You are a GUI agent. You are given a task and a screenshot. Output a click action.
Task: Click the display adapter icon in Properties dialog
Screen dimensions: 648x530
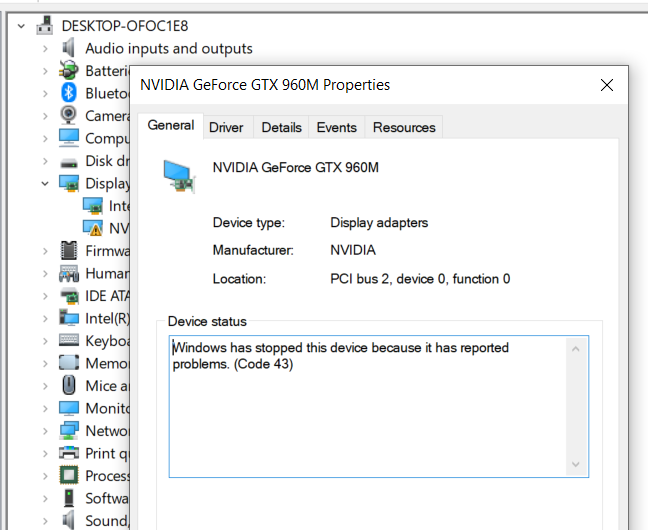click(x=180, y=175)
